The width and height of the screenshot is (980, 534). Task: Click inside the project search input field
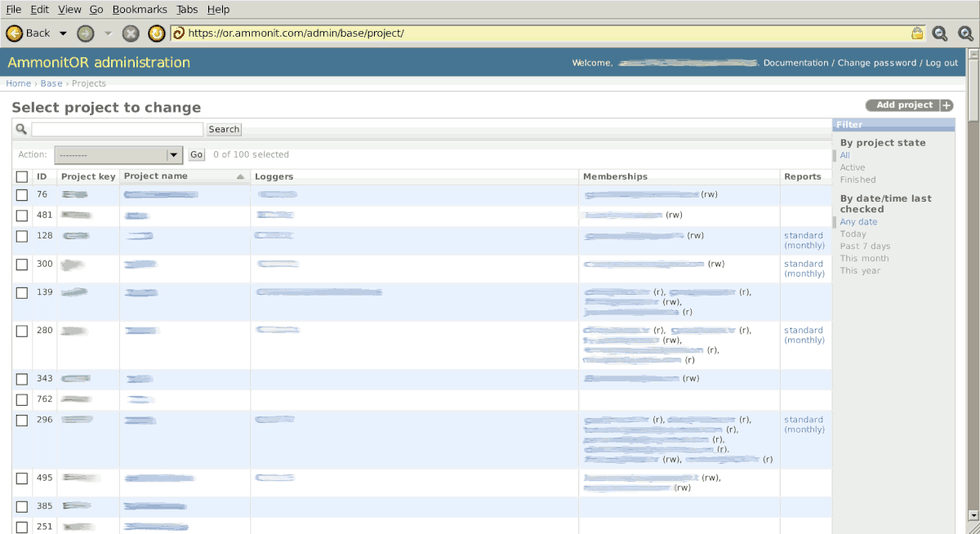(x=117, y=129)
